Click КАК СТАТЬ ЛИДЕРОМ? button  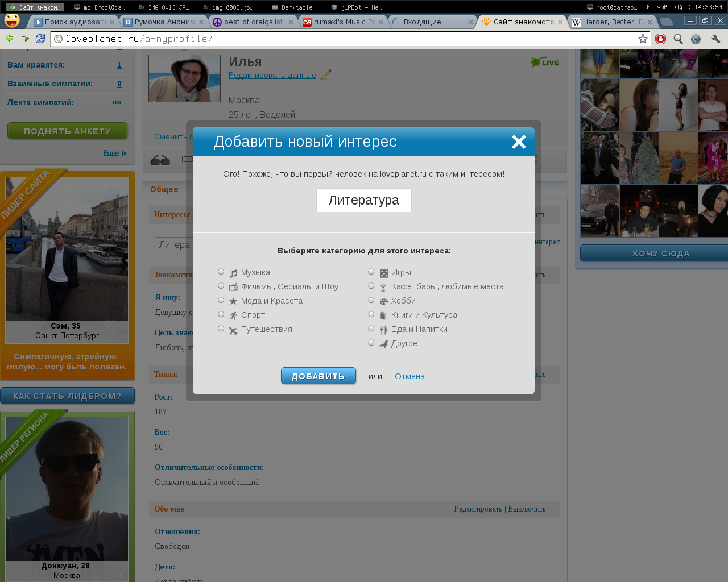(67, 396)
